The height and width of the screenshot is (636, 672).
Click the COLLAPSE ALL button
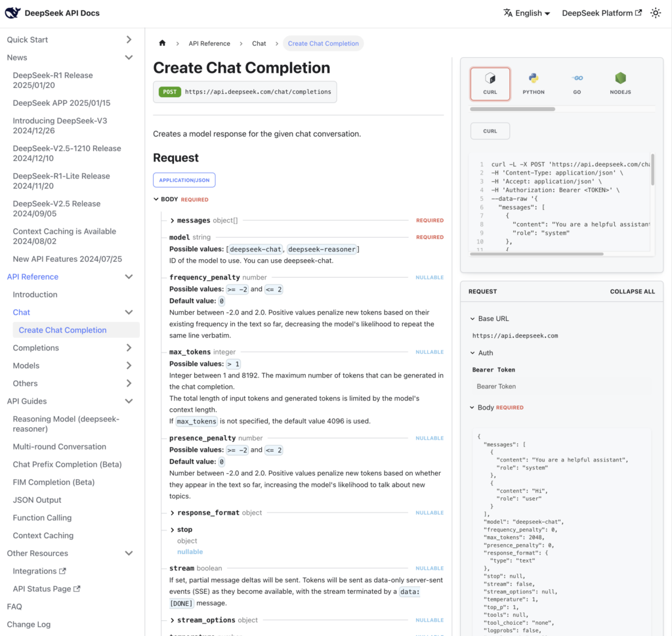(632, 291)
